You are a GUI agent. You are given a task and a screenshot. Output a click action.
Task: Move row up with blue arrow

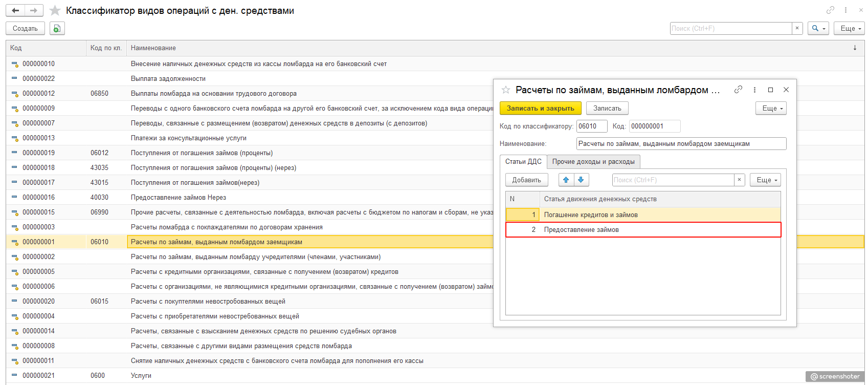[x=566, y=180]
